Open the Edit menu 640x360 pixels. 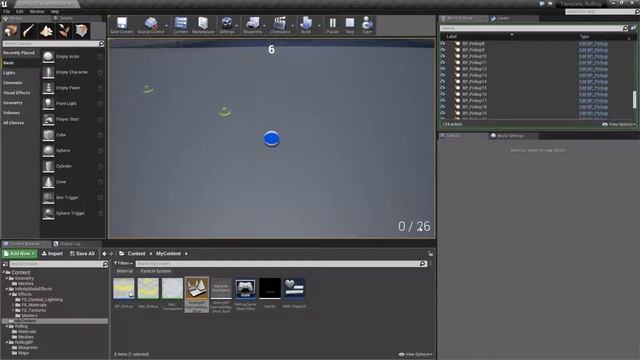point(20,11)
